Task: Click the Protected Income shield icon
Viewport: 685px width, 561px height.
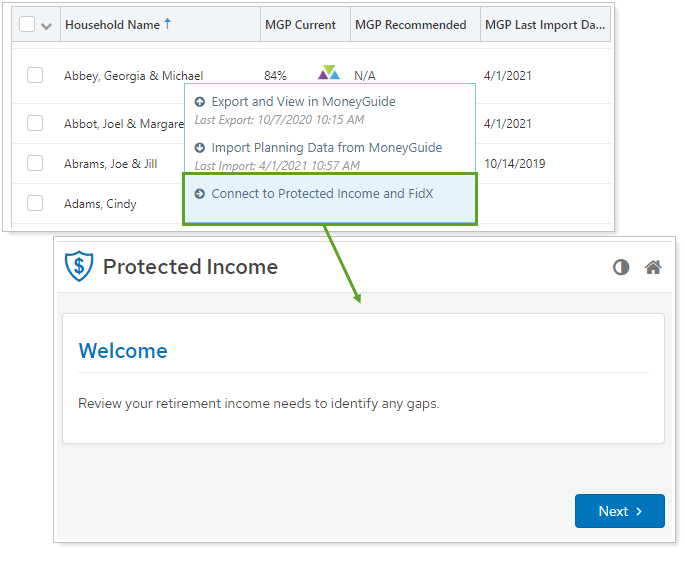Action: [78, 267]
